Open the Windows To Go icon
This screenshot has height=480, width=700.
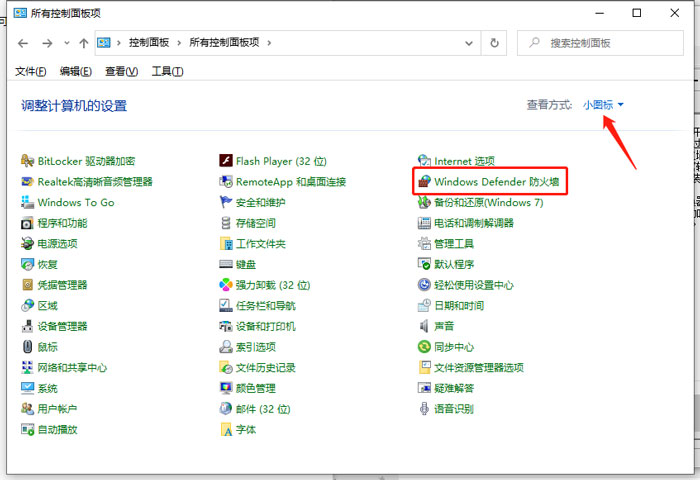tap(27, 202)
